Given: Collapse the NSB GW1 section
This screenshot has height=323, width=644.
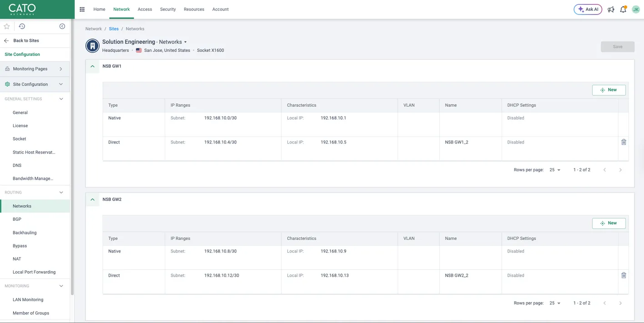Looking at the screenshot, I should pos(92,66).
